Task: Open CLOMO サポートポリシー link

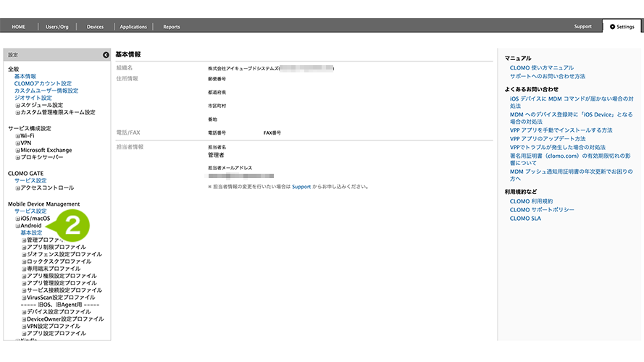Action: tap(542, 210)
